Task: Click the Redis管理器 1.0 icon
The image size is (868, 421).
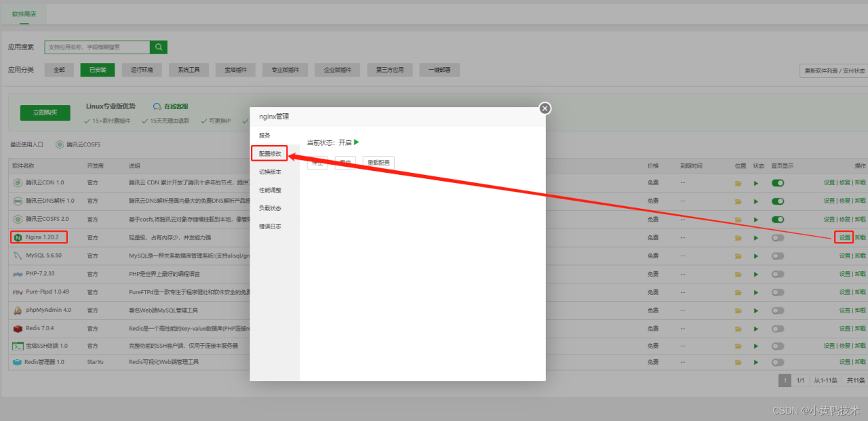Action: (18, 362)
